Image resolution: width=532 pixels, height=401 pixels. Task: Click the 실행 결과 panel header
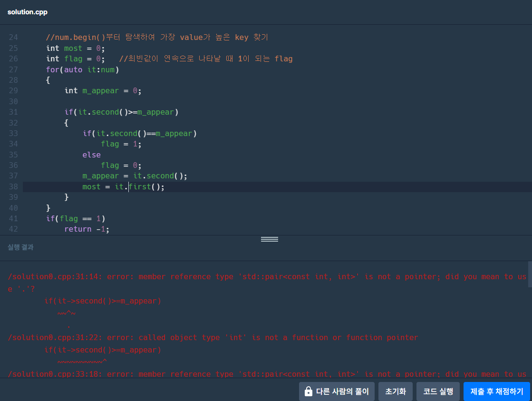click(20, 247)
